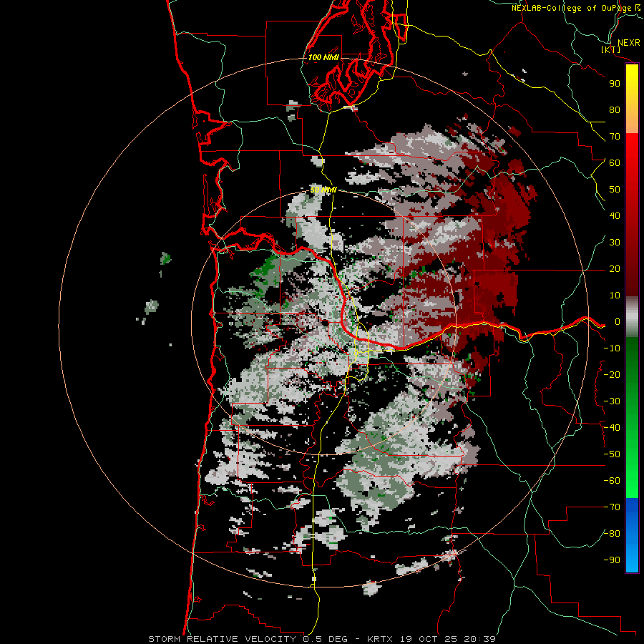Click the 40 value on velocity scale

(x=615, y=215)
